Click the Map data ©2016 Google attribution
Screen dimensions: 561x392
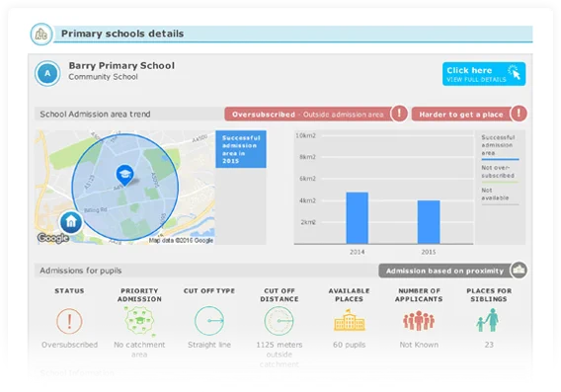181,240
